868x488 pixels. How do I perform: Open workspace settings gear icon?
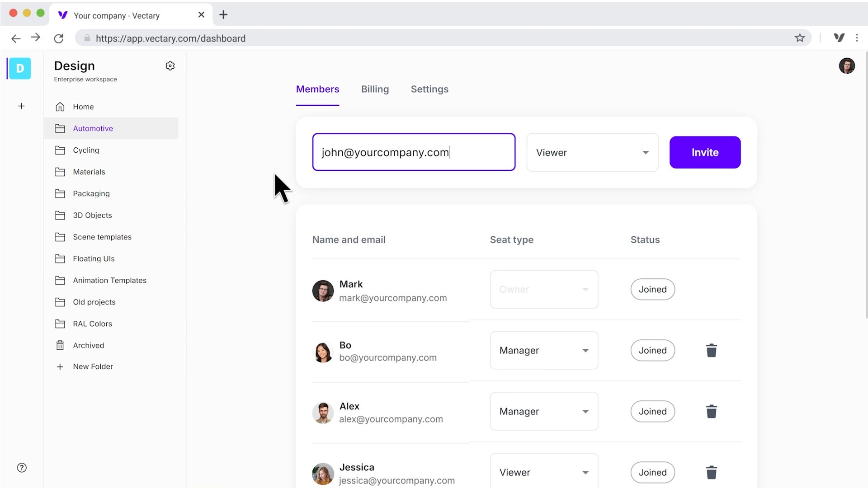coord(170,66)
